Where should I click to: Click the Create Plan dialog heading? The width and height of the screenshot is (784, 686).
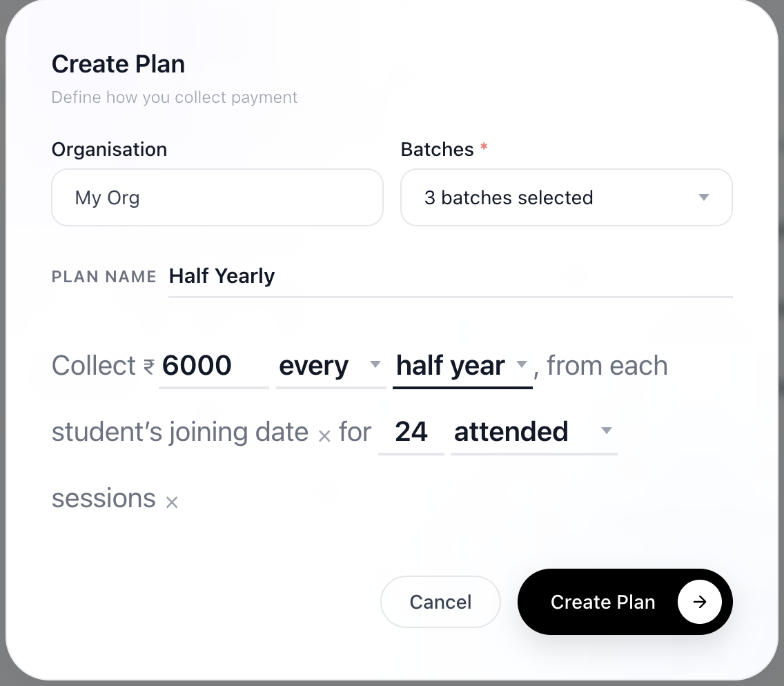click(119, 64)
